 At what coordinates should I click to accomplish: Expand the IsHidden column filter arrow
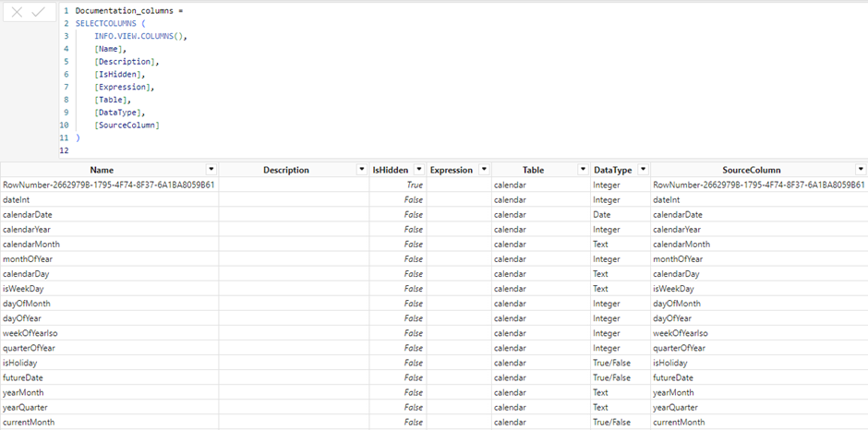pos(419,170)
